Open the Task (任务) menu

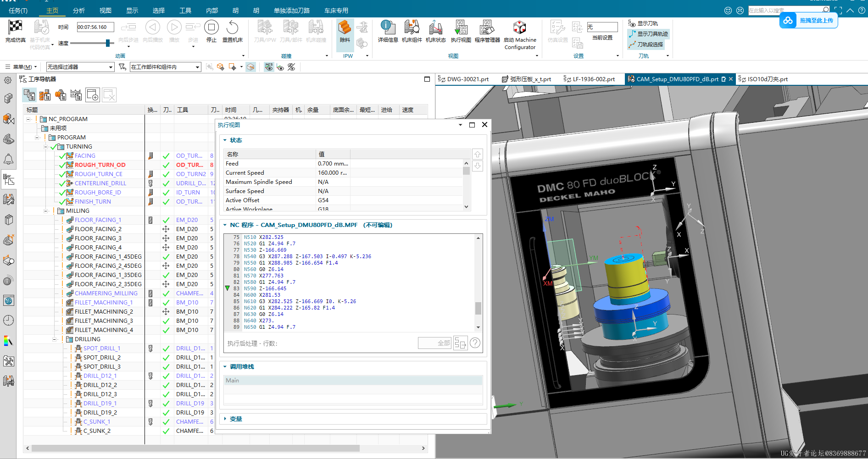18,11
